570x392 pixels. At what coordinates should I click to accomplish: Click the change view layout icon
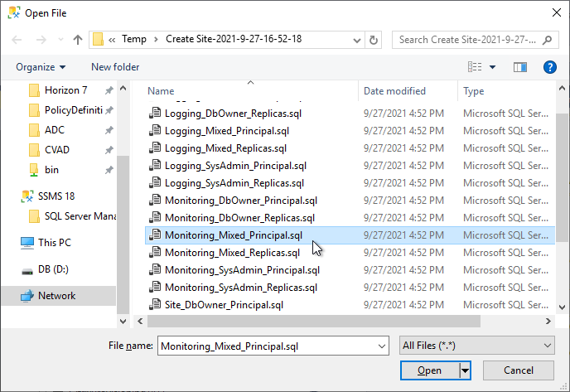click(x=475, y=67)
